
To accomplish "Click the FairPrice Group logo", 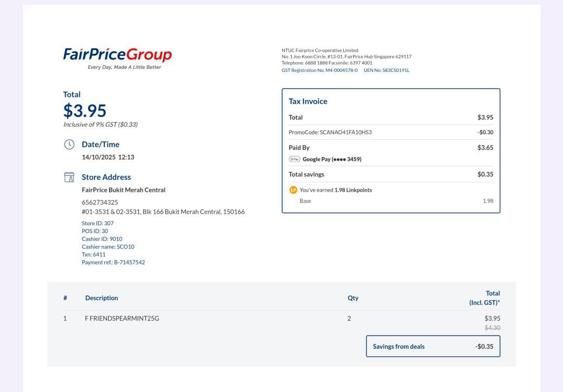I will pos(117,58).
